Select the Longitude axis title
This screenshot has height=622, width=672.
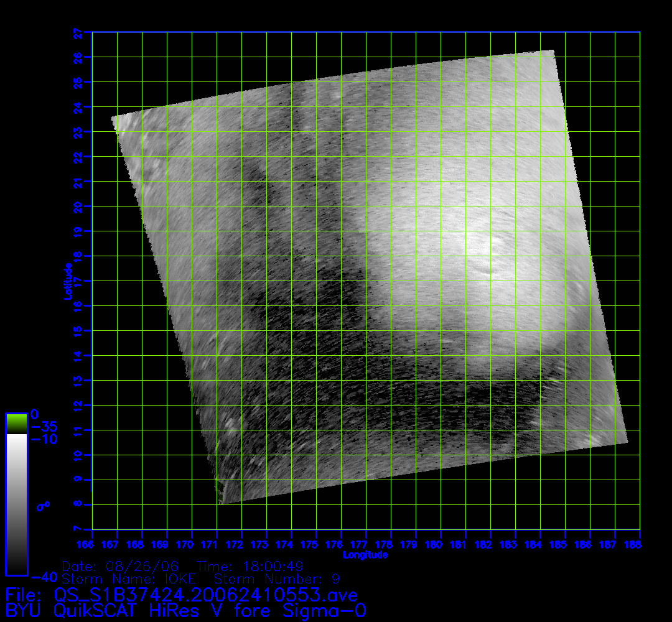[x=365, y=555]
